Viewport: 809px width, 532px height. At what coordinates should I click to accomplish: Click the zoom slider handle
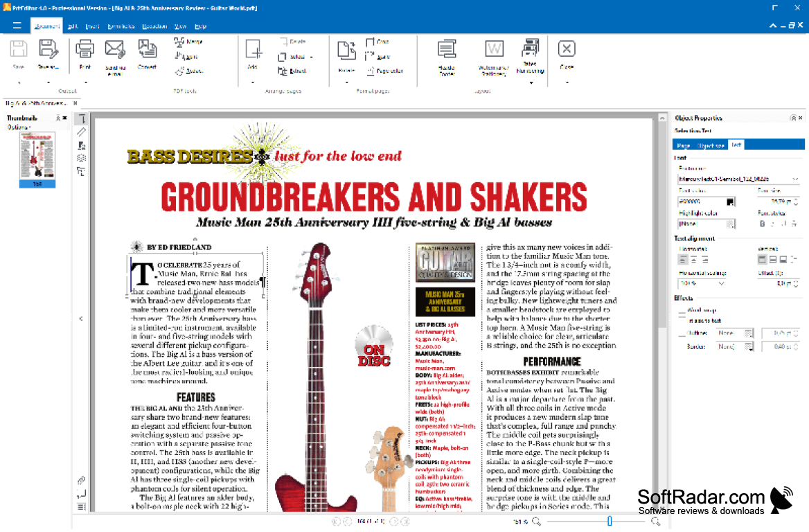(610, 521)
